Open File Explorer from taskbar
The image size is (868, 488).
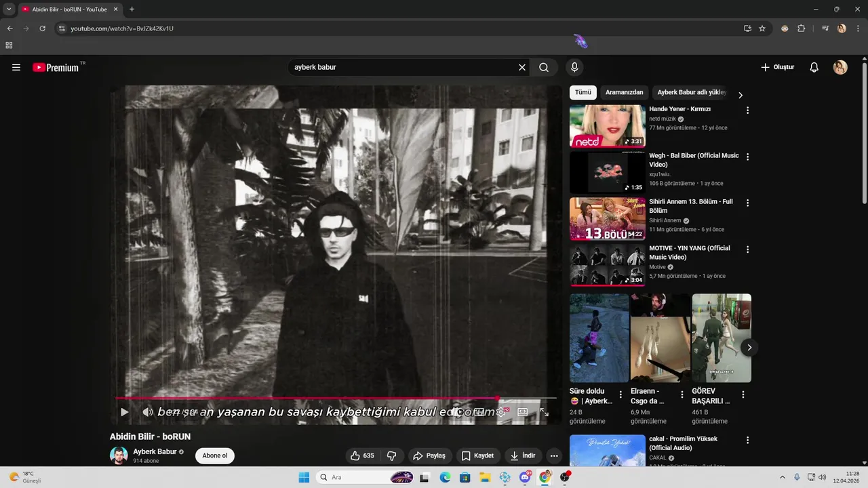click(485, 477)
